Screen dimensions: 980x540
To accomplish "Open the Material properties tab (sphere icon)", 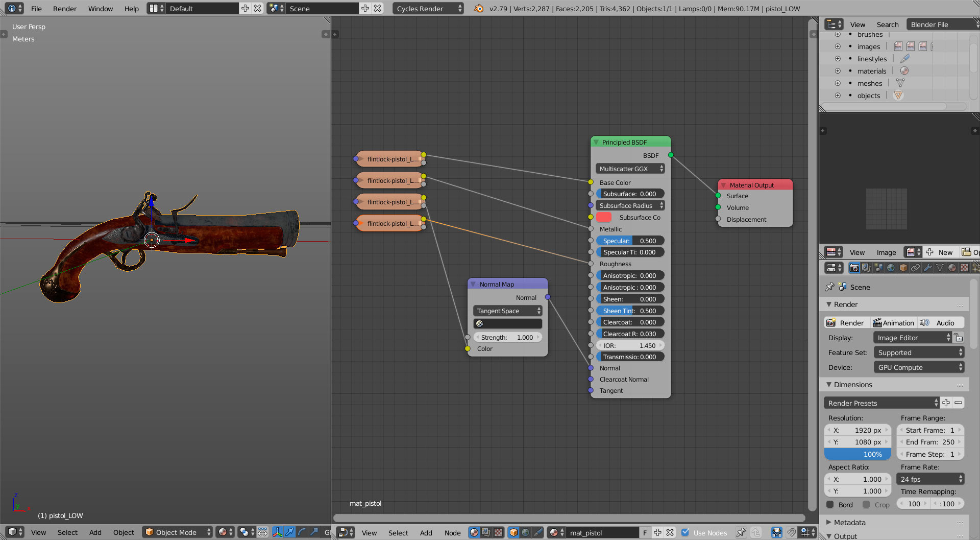I will [x=952, y=268].
